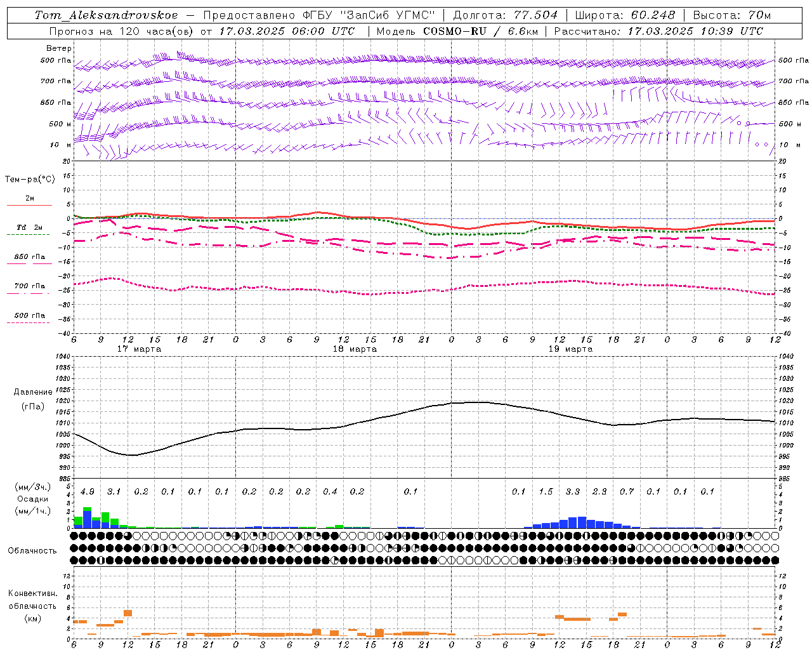Click the '(мм/3ч.)' precipitation unit label
Screen dimensions: 812x650
(x=33, y=487)
